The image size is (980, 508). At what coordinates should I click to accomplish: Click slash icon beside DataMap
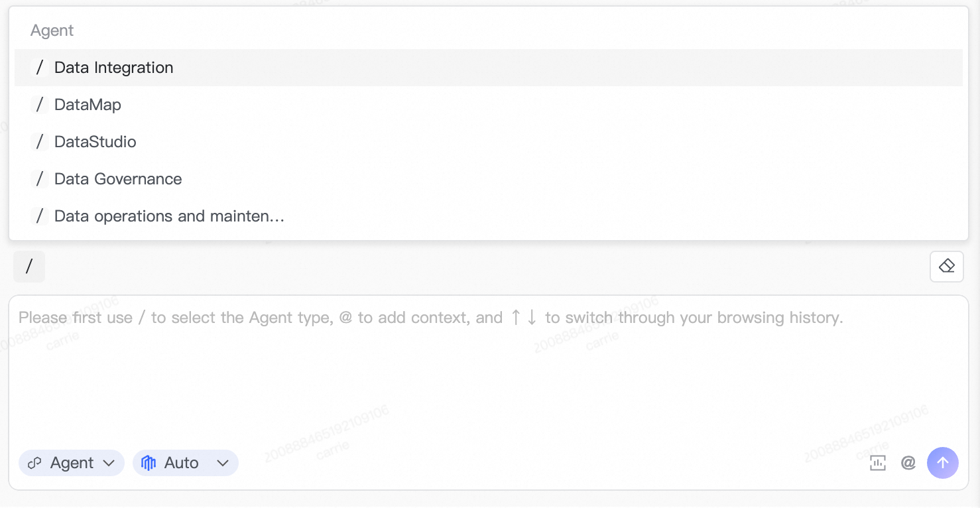(40, 105)
